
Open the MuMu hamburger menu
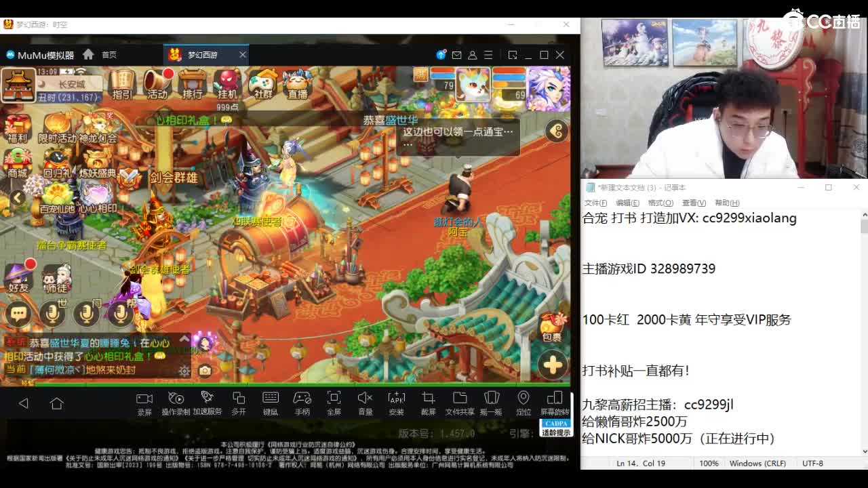coord(488,55)
